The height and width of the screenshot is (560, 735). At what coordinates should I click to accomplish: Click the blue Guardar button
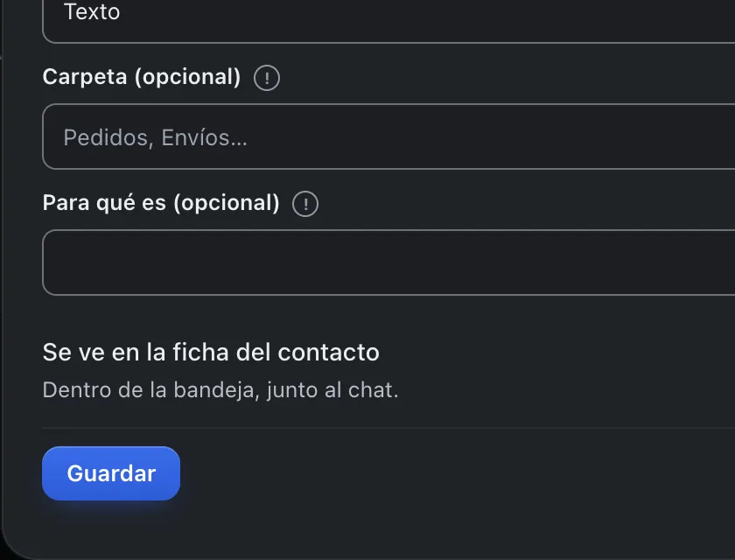[111, 473]
